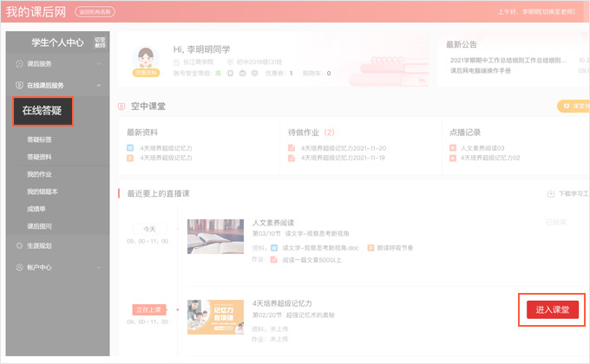Click the orange 完善资料 button under avatar
The image size is (590, 364).
coord(146,73)
